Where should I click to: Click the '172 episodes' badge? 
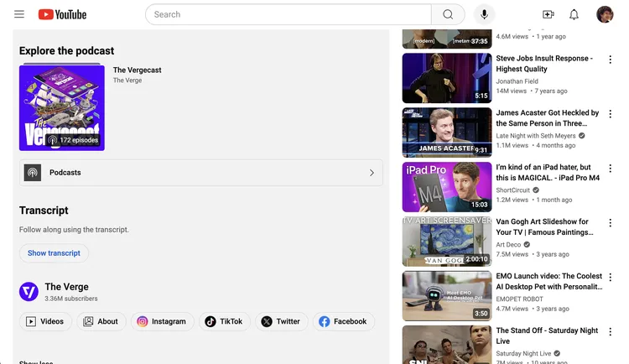(74, 140)
